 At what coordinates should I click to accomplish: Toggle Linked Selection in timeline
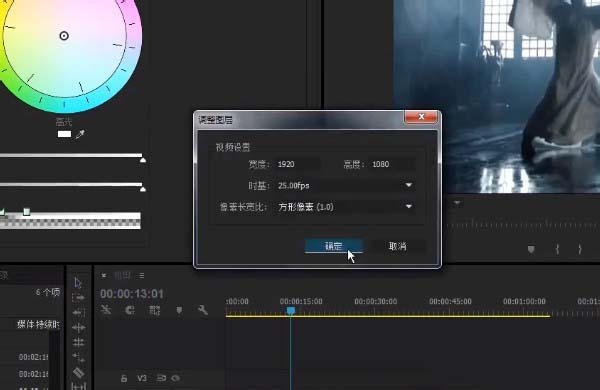155,310
